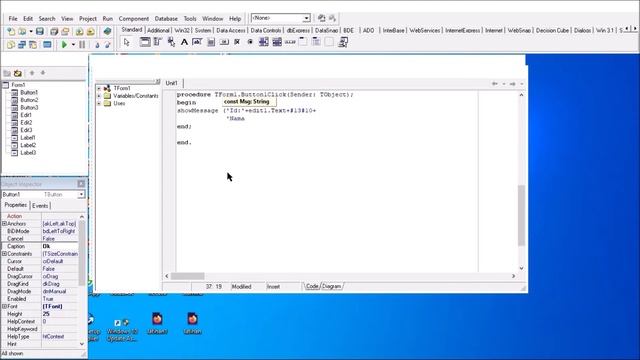This screenshot has width=640, height=360.
Task: Switch to Additional palette tab
Action: coord(158,31)
